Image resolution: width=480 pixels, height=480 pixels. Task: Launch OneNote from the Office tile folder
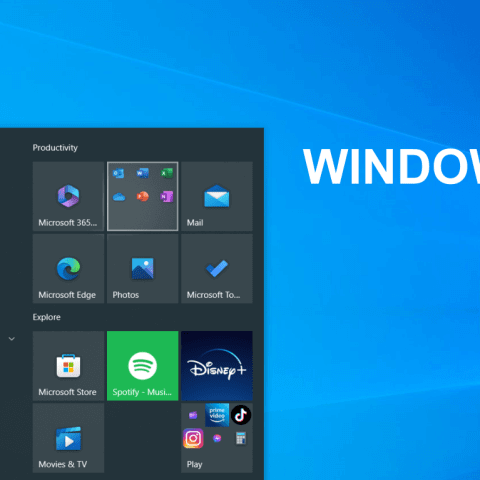(167, 197)
